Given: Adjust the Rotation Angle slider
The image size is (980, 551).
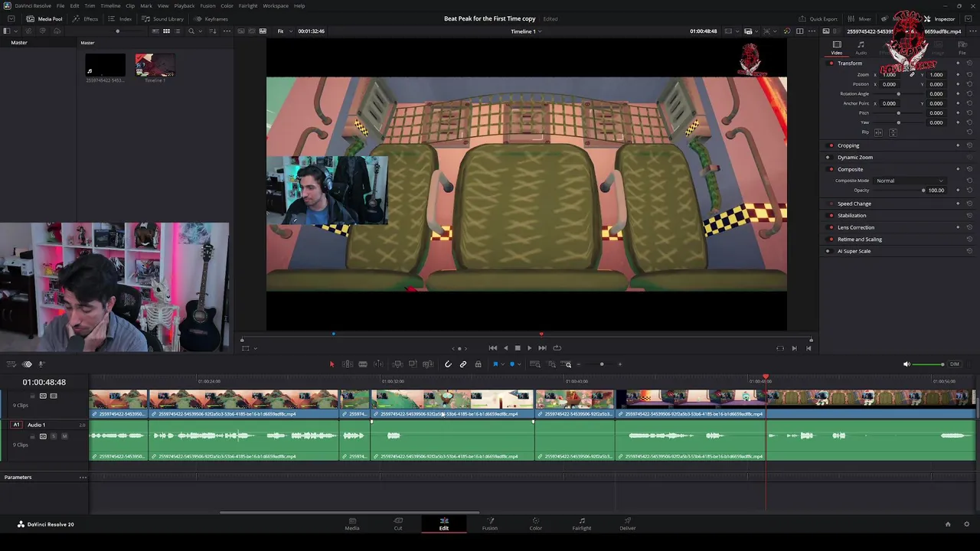Looking at the screenshot, I should (899, 94).
